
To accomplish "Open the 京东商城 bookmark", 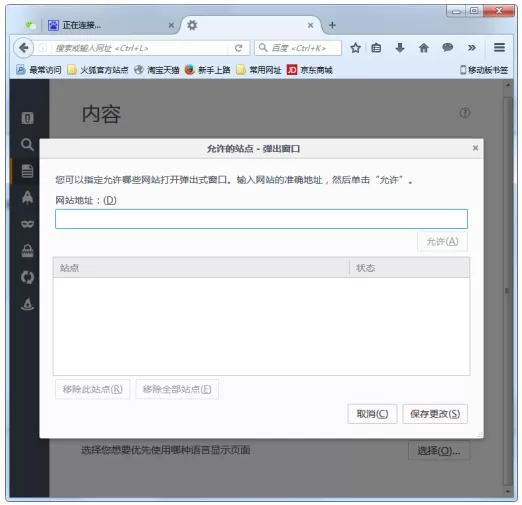I will pyautogui.click(x=310, y=70).
